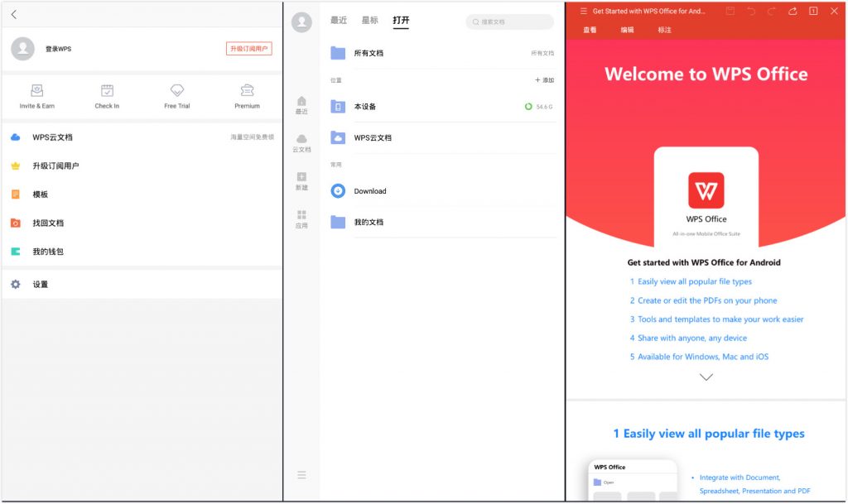
Task: Click 'Create or edit the PDFs on your phone'
Action: [707, 300]
